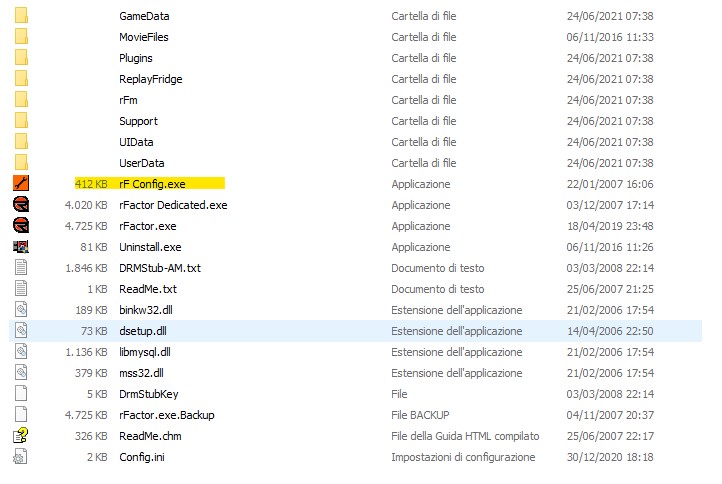
Task: Click the date 30/12/2020 18:18
Action: [610, 457]
